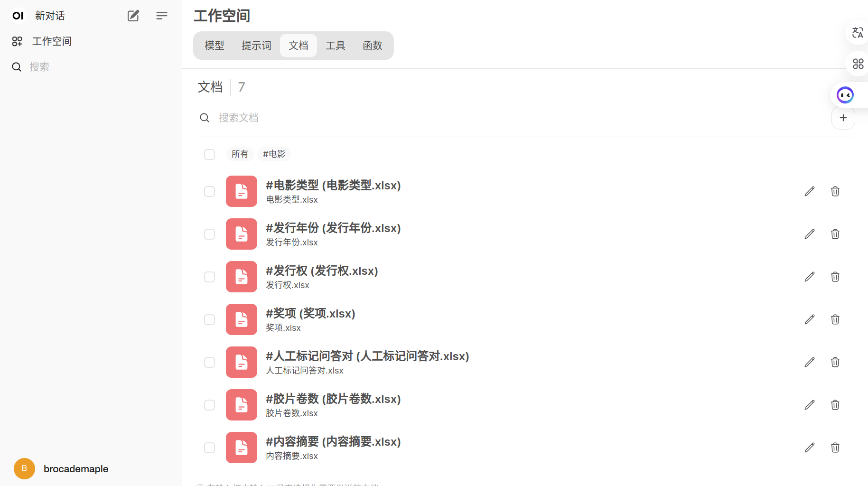The image size is (868, 486).
Task: Click the pencil icon for 奖项 document
Action: [810, 319]
